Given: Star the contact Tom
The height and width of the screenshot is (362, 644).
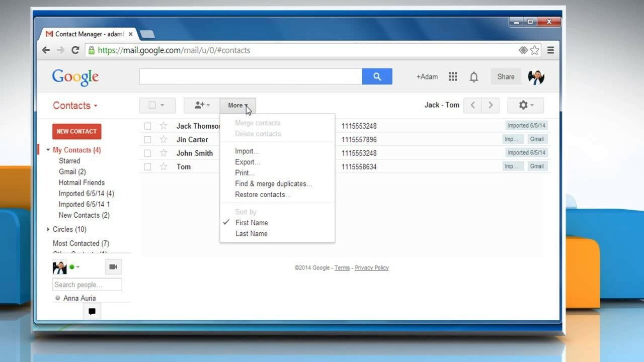Looking at the screenshot, I should coord(164,166).
